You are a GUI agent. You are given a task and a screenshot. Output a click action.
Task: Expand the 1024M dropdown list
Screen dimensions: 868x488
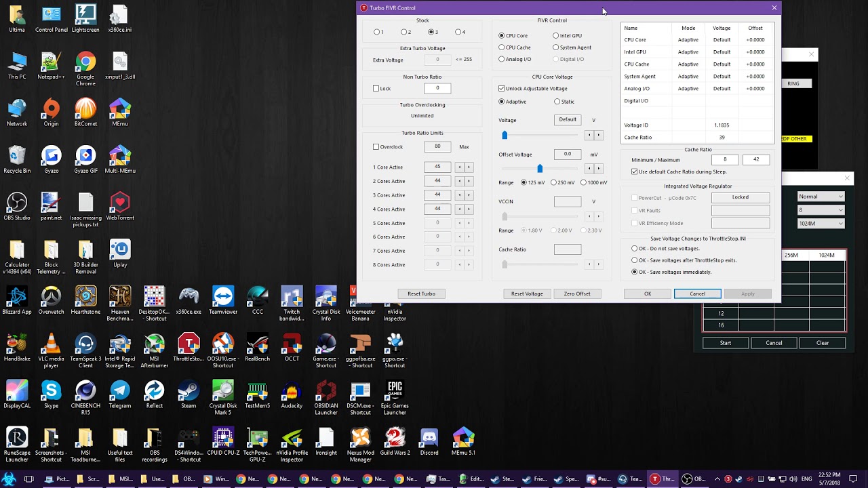point(821,224)
